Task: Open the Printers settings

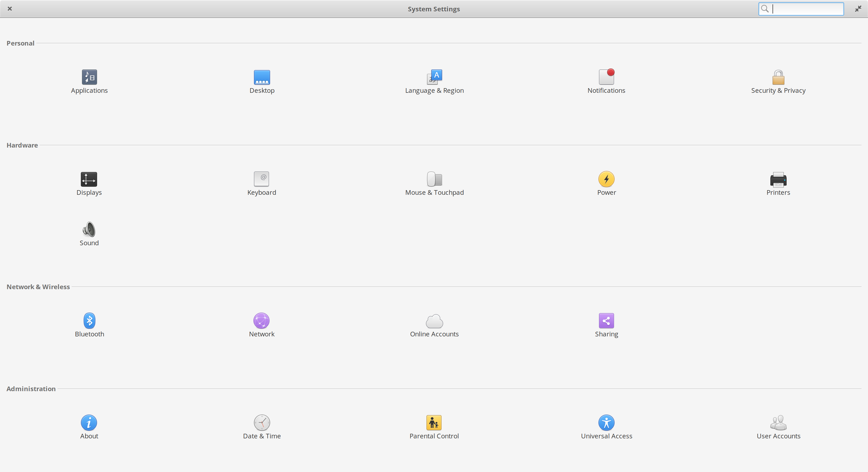Action: tap(778, 184)
